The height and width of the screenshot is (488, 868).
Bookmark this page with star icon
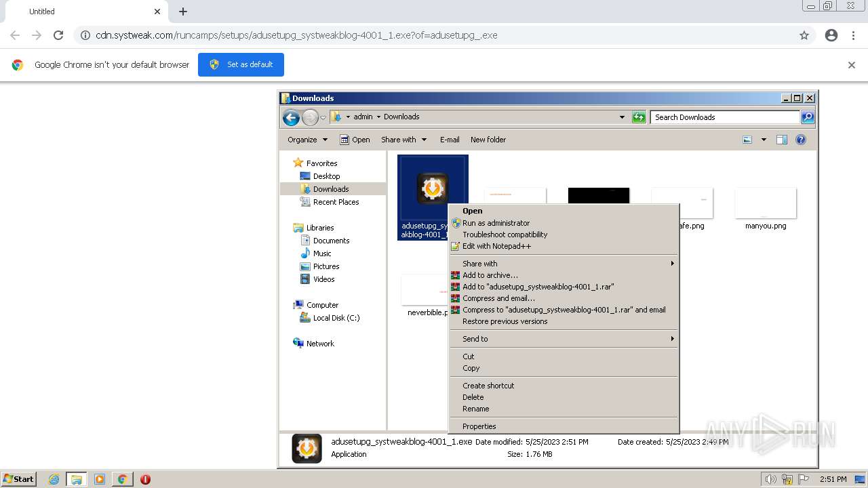coord(804,35)
